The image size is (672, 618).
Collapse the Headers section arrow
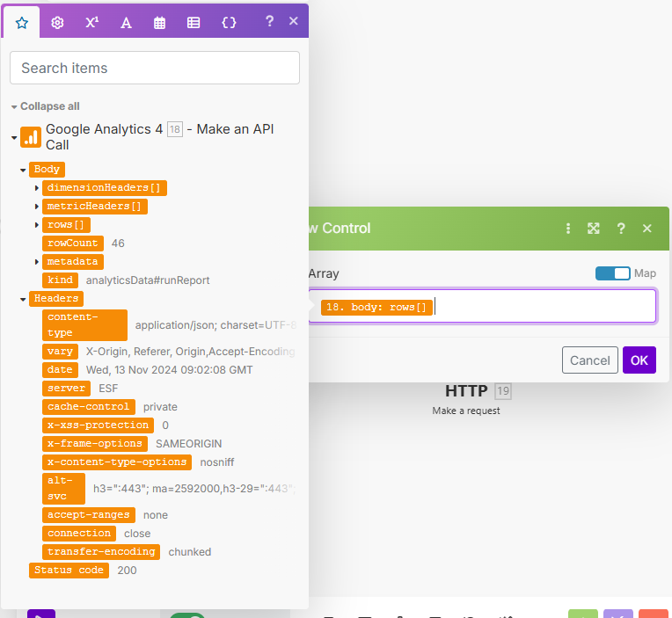click(23, 300)
